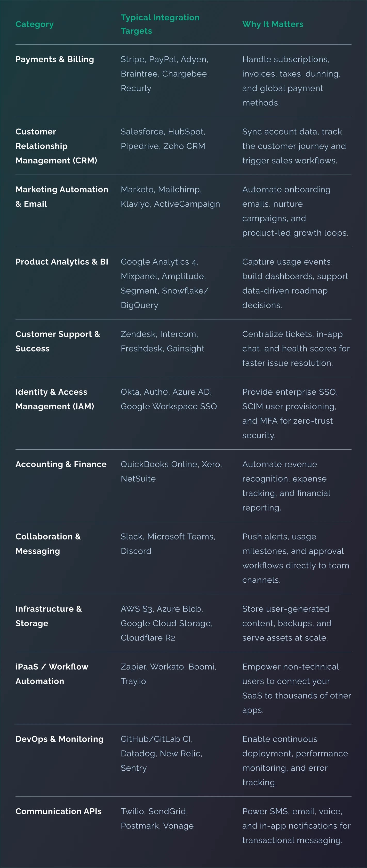Click the Stripe, PayPal, Adyen targets cell

[165, 74]
